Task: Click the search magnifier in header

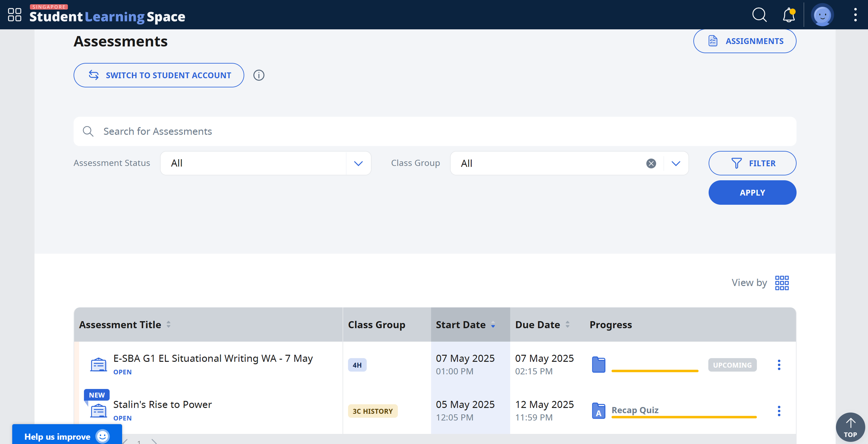Action: 759,15
